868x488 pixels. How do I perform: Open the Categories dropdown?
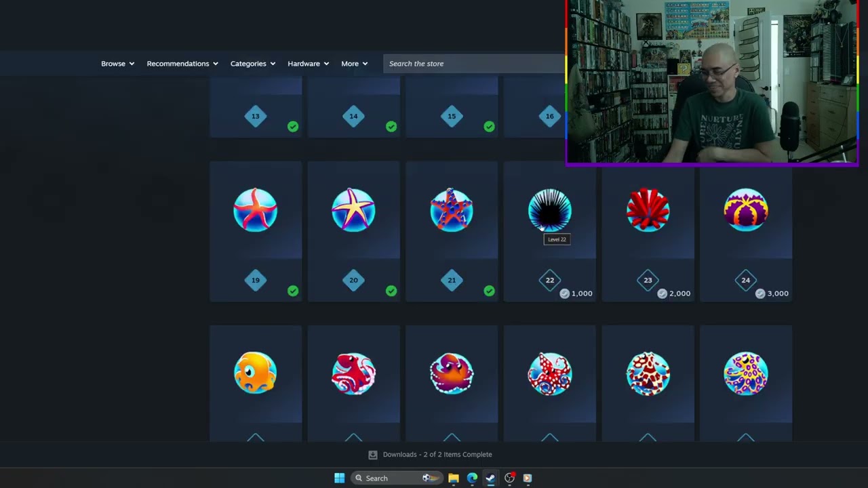coord(253,64)
